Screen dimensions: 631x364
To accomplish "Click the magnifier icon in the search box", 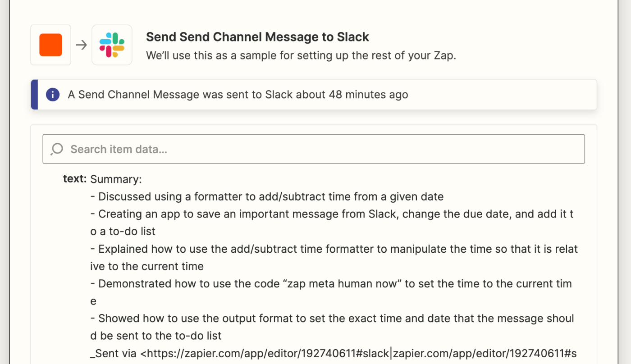I will (57, 149).
